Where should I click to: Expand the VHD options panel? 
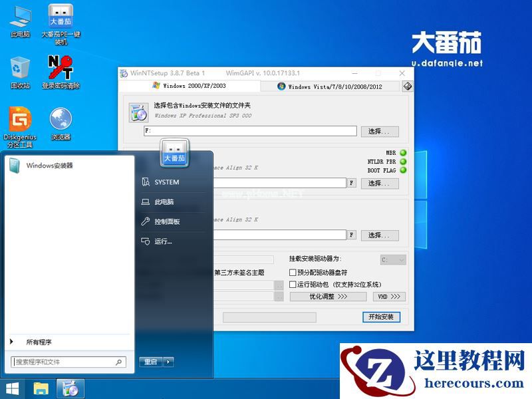[x=388, y=297]
